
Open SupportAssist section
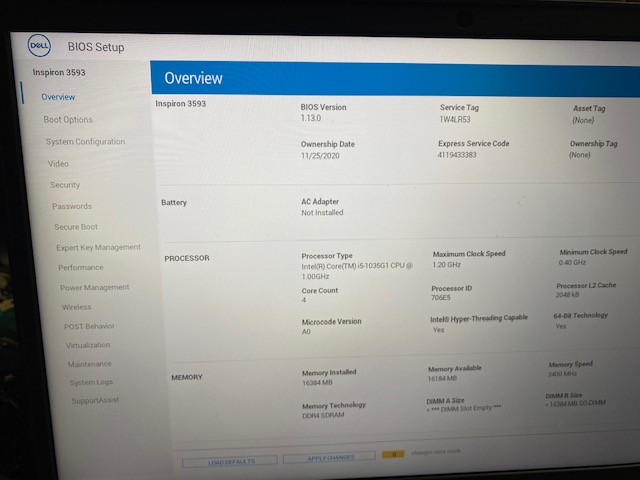(96, 400)
